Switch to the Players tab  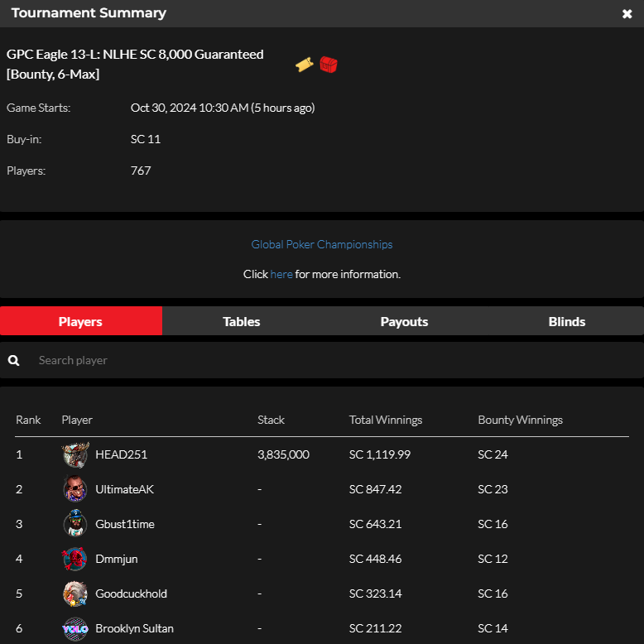[x=81, y=321]
